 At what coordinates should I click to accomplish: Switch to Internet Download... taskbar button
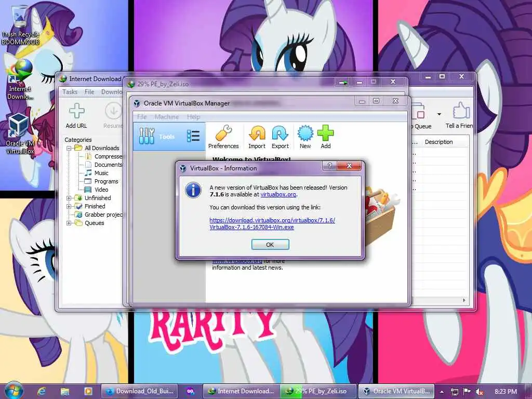coord(241,391)
